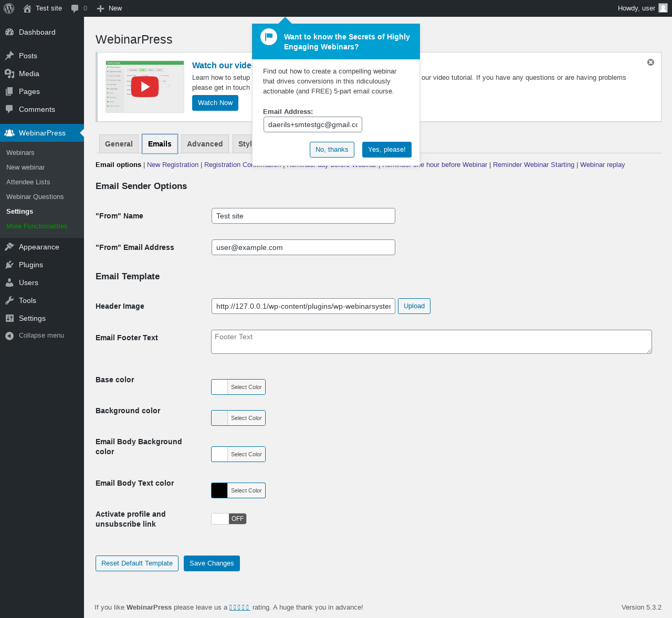Click the Posts pin icon
Image resolution: width=672 pixels, height=618 pixels.
tap(9, 56)
